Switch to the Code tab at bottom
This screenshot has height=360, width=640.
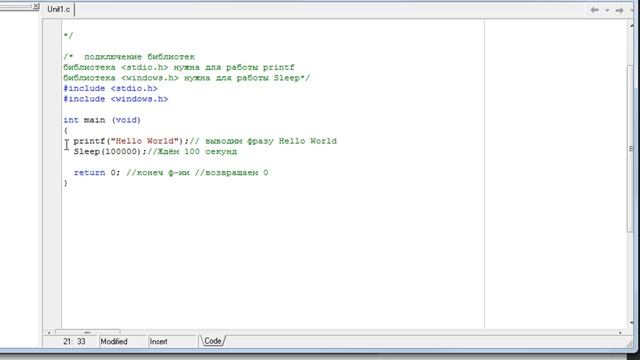pos(213,341)
